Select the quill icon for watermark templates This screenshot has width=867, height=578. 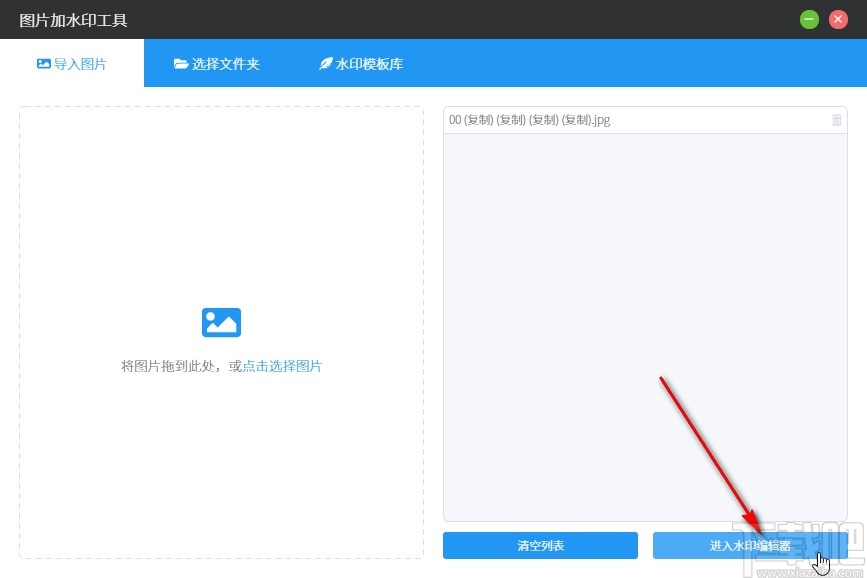325,62
